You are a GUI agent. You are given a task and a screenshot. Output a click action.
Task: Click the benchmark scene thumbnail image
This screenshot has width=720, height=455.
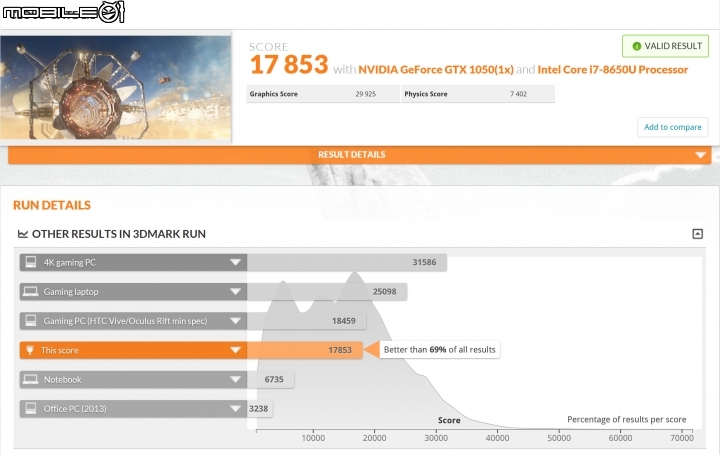point(116,87)
